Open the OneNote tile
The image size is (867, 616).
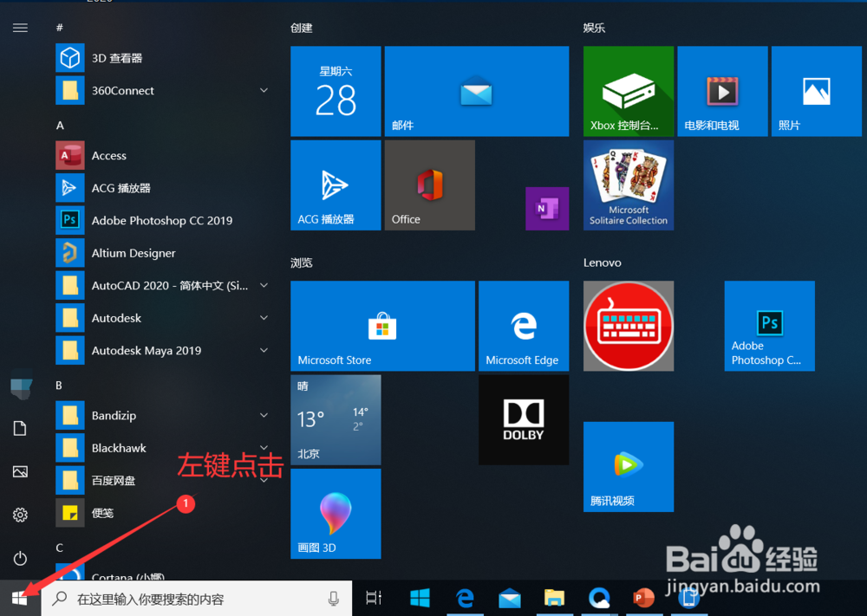click(x=547, y=209)
